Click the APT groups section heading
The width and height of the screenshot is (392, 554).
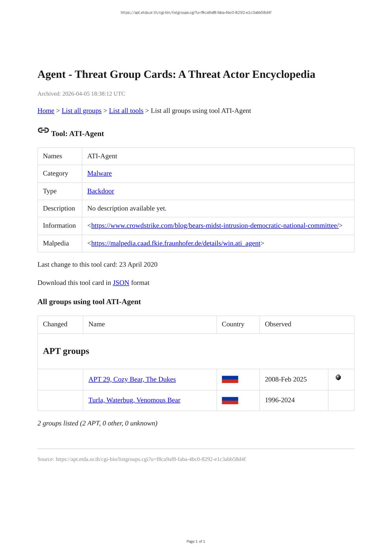pyautogui.click(x=66, y=351)
